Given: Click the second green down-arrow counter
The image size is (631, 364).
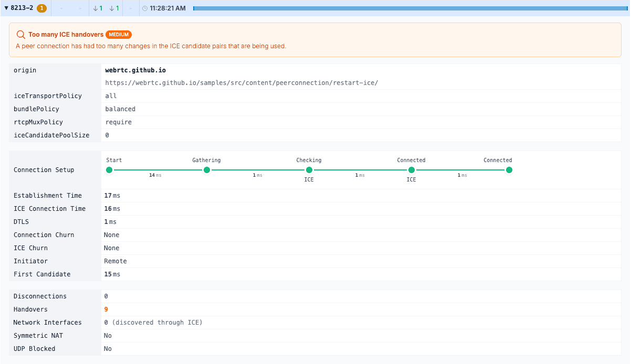Looking at the screenshot, I should (114, 8).
